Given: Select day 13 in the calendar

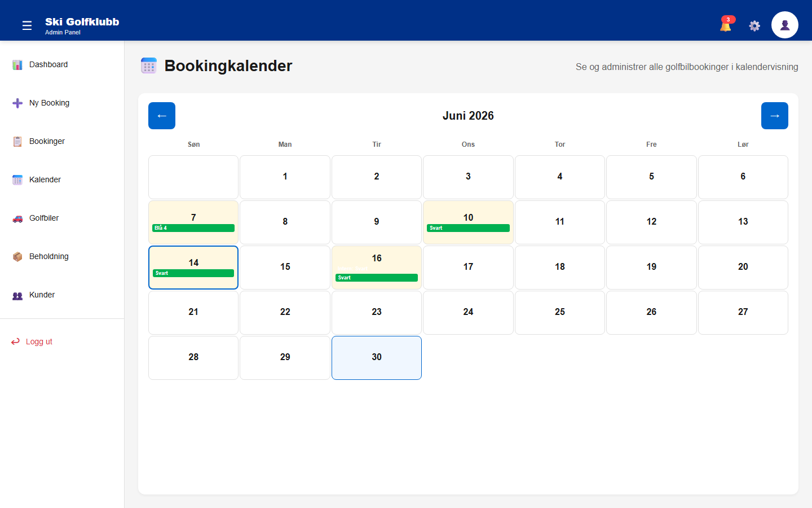Looking at the screenshot, I should click(743, 222).
